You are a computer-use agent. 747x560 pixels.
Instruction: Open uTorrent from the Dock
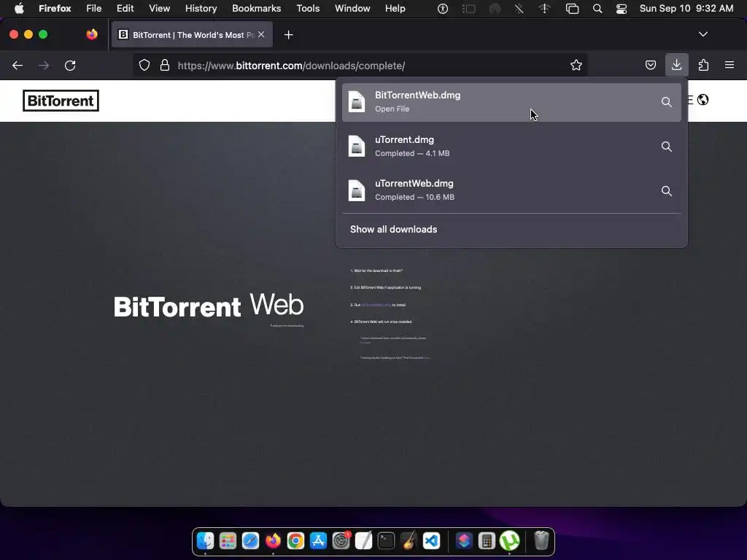(x=509, y=541)
